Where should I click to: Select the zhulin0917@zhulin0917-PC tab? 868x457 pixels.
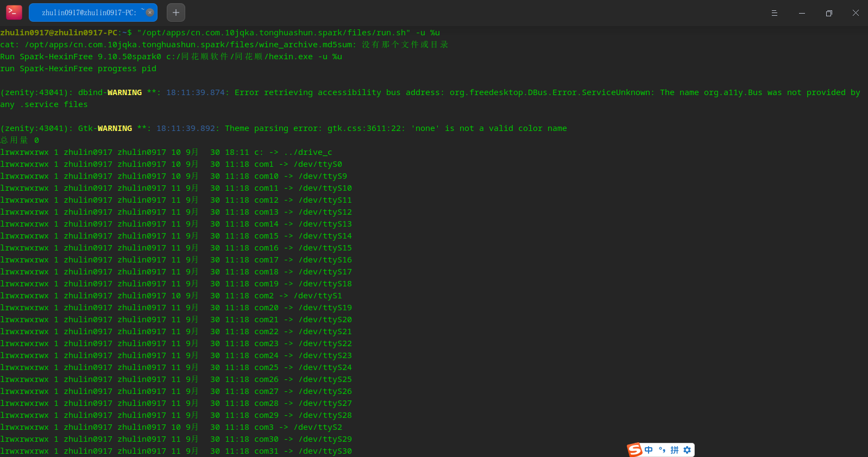(93, 12)
